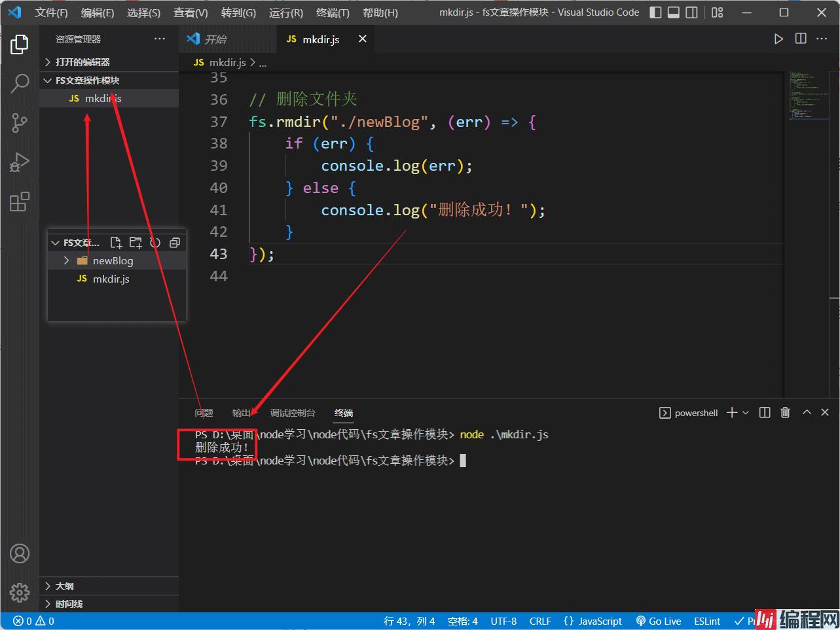This screenshot has height=630, width=840.
Task: Open the 运行(R) menu
Action: (x=285, y=12)
